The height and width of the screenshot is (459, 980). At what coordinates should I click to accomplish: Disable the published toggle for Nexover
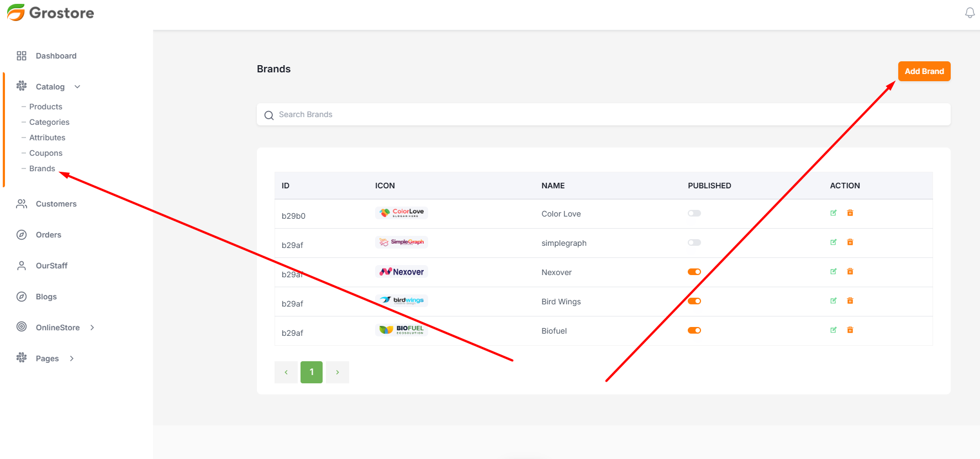[694, 272]
